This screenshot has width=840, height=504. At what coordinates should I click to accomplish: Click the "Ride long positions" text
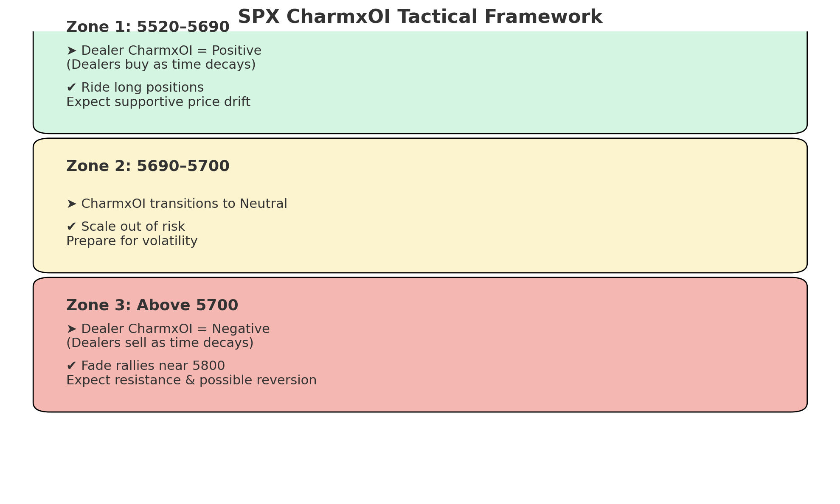pyautogui.click(x=142, y=88)
